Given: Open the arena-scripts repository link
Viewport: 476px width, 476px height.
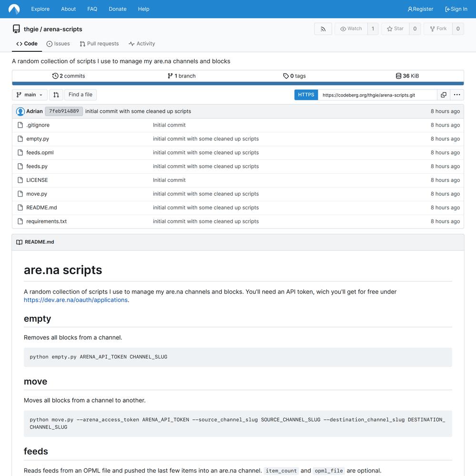Looking at the screenshot, I should tap(63, 29).
